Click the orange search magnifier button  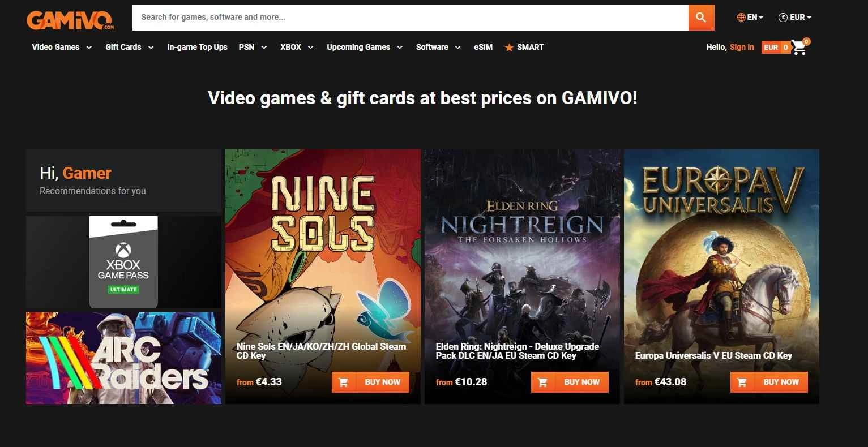point(701,17)
